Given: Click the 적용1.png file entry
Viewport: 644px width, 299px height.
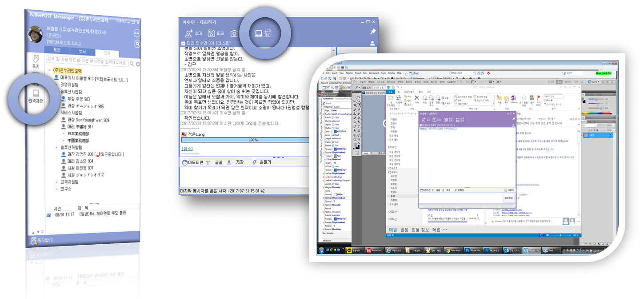Looking at the screenshot, I should [192, 134].
